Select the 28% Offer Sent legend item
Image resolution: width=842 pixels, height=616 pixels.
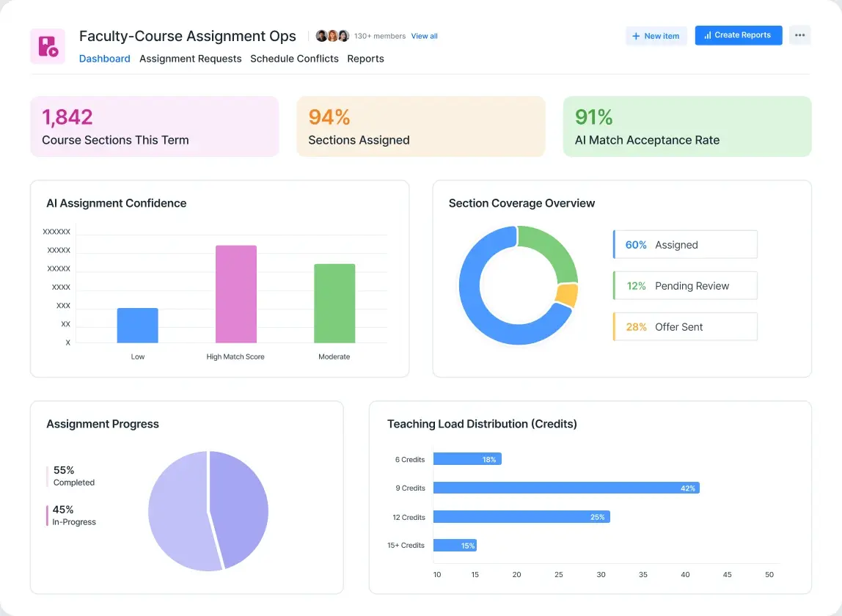tap(684, 327)
